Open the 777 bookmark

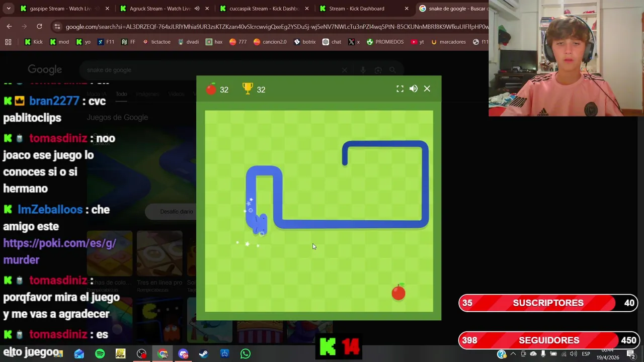click(238, 42)
